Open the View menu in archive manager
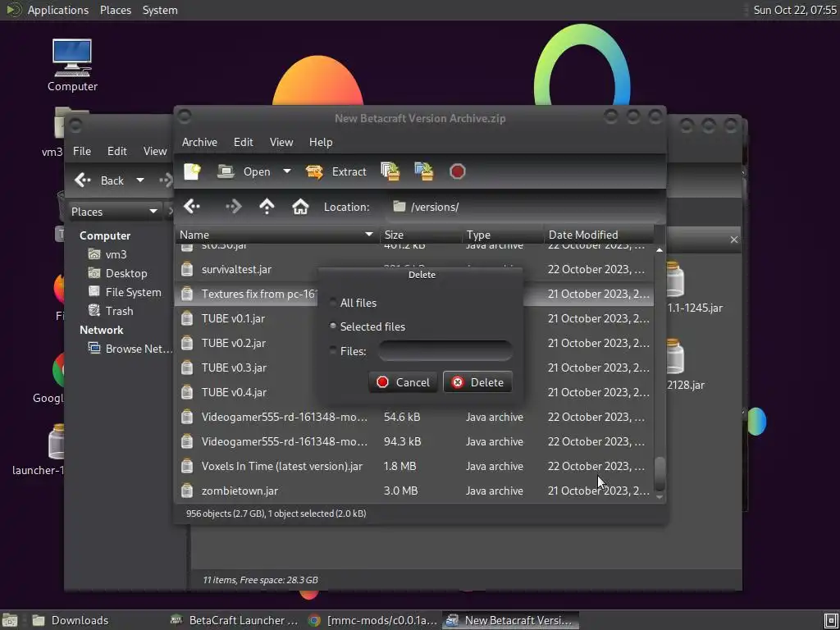 point(281,142)
